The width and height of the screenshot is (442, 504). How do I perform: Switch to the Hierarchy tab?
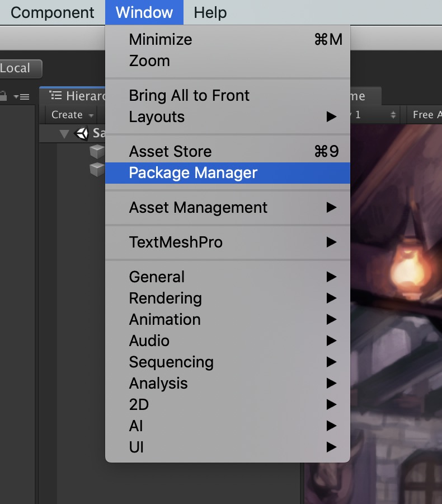73,96
